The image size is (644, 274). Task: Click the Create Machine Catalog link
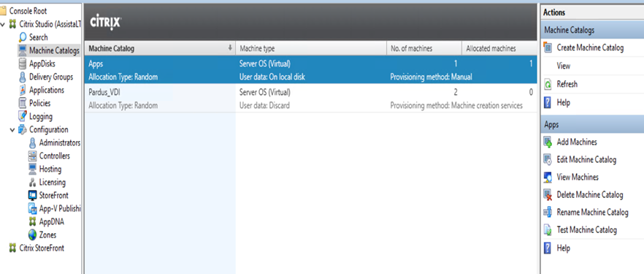click(x=590, y=47)
